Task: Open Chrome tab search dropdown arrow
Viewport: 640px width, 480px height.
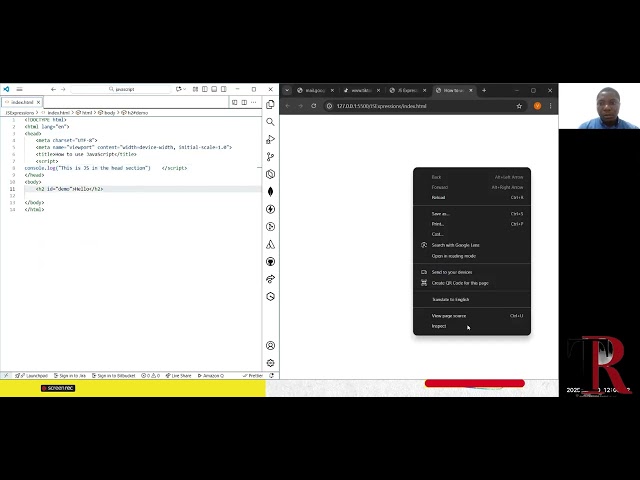Action: [287, 90]
